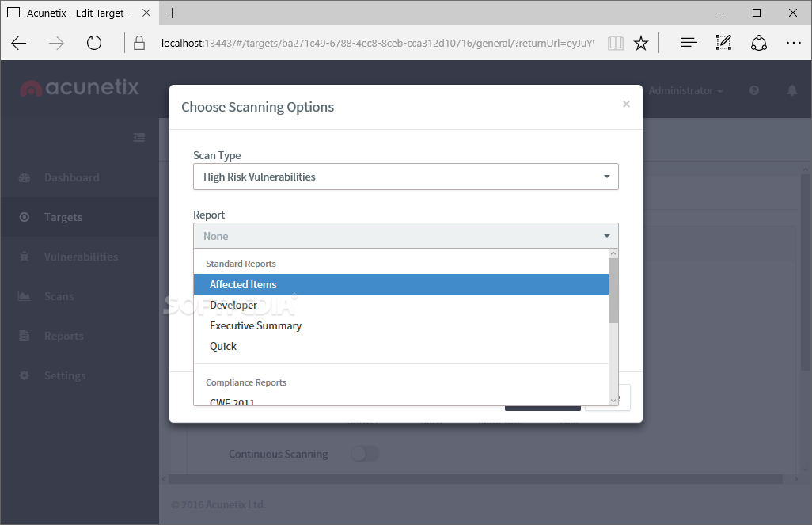
Task: Click the Acunetix logo
Action: (79, 88)
